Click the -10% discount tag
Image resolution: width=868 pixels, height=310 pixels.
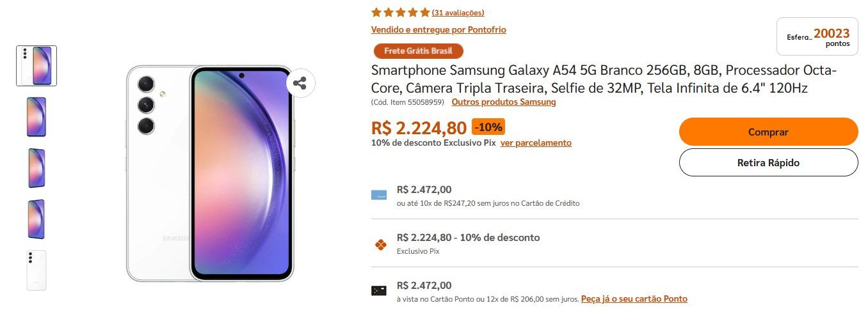[488, 127]
